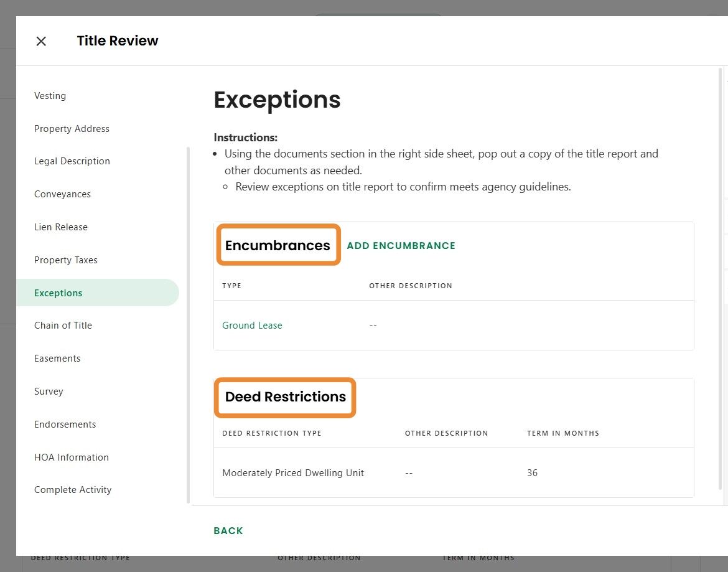Viewport: 728px width, 572px height.
Task: Open the Vesting section
Action: [50, 96]
